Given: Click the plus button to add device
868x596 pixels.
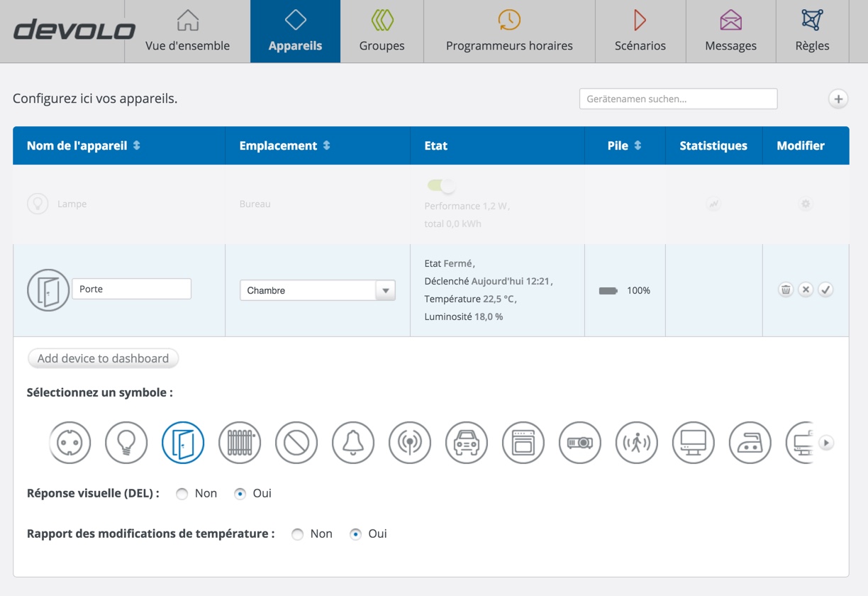Looking at the screenshot, I should (838, 99).
